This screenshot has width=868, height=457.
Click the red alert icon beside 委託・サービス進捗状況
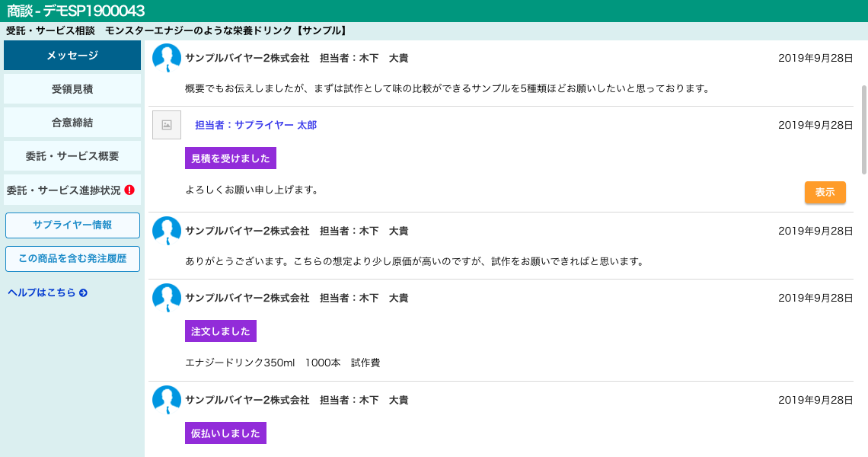(129, 190)
